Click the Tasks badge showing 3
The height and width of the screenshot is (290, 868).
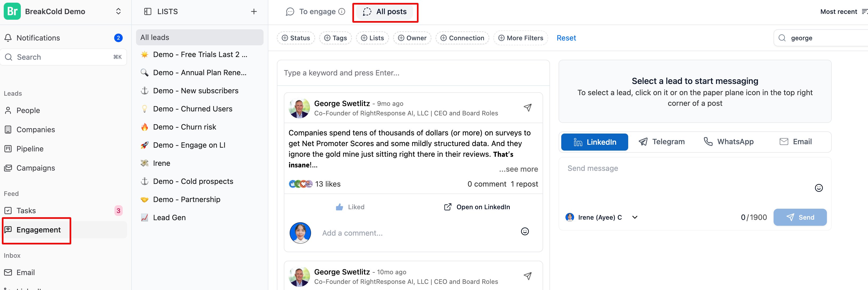[118, 211]
